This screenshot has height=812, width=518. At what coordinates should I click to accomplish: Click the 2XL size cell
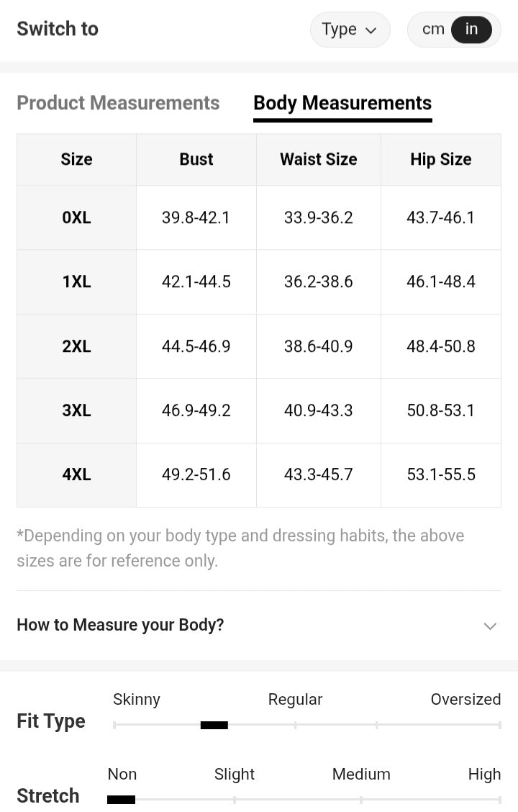point(76,346)
